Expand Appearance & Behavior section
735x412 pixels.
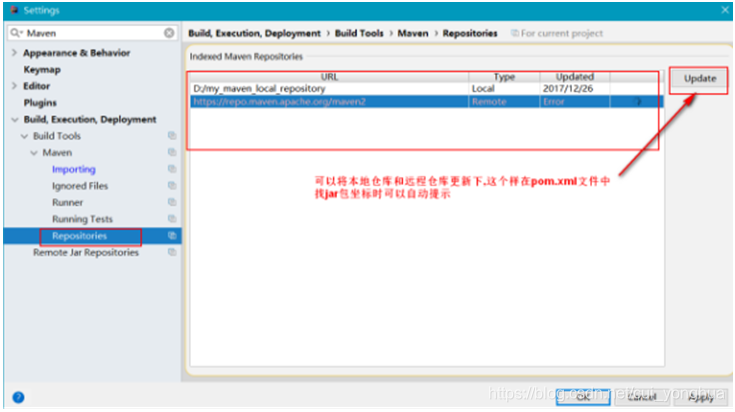[x=14, y=53]
